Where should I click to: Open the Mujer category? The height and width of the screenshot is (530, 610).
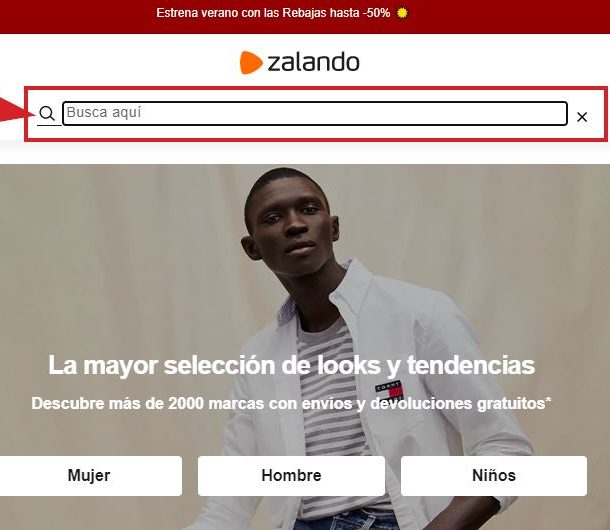pos(89,476)
